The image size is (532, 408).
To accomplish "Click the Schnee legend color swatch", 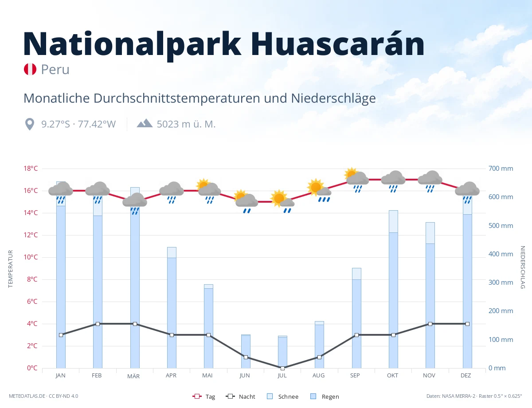I will point(270,396).
